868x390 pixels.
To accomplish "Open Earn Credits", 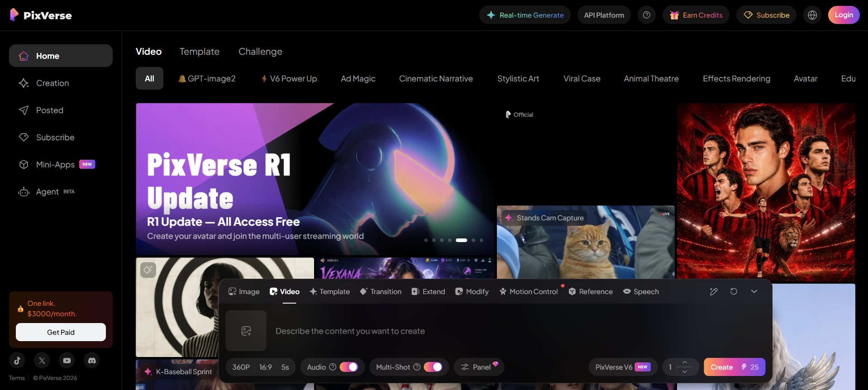I will point(696,15).
